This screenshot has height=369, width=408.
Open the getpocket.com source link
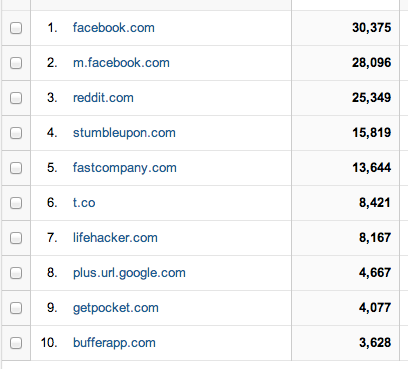point(116,308)
